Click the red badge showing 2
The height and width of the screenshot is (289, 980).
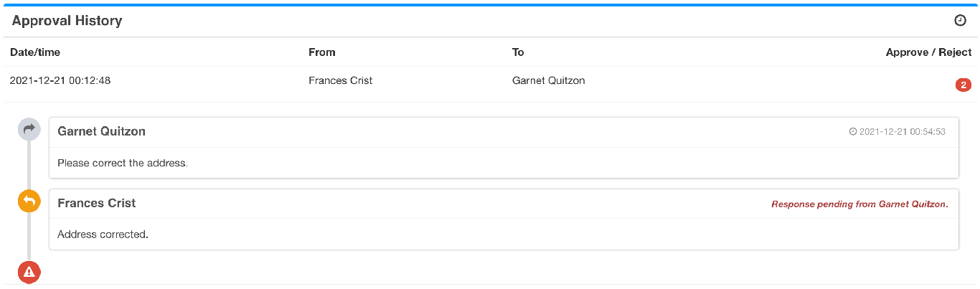pos(963,85)
